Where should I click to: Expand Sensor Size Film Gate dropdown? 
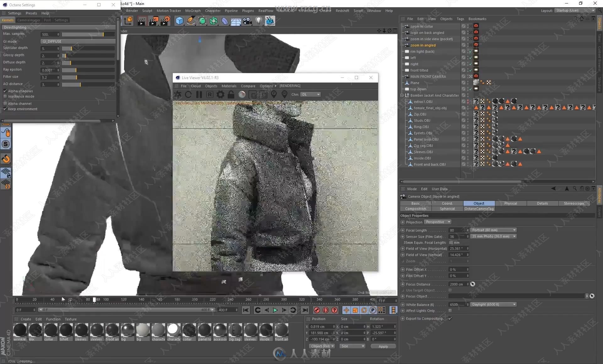tap(514, 236)
